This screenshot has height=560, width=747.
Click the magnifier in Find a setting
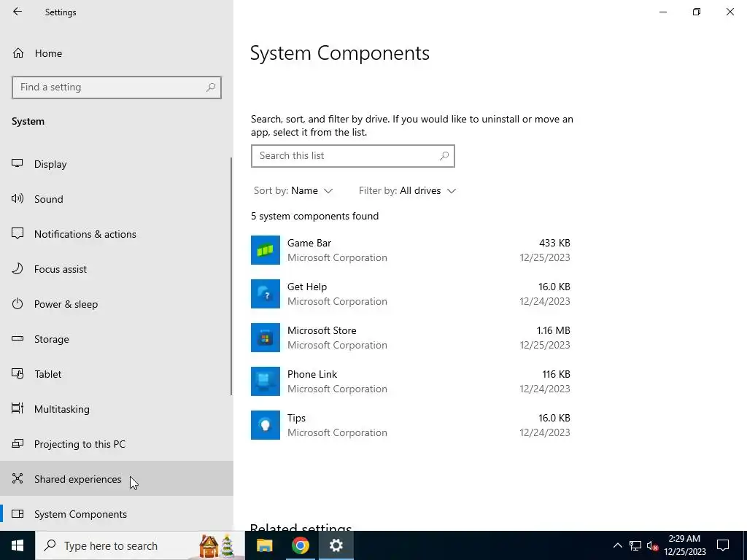pos(211,87)
